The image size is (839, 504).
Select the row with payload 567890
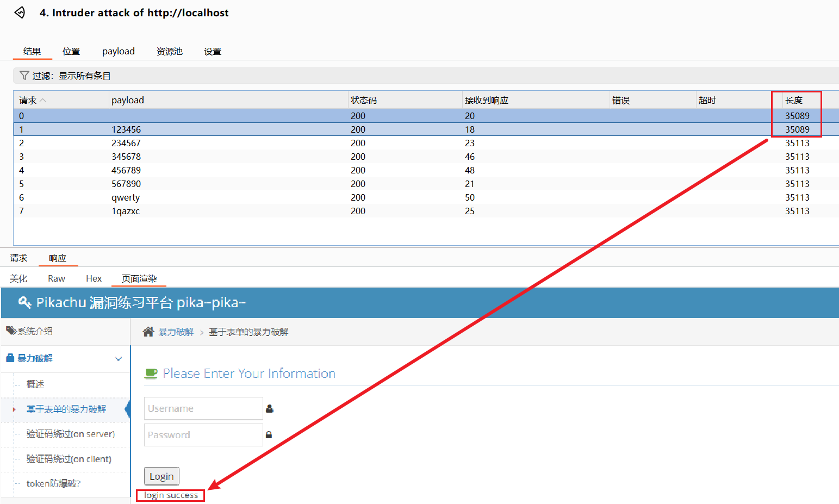click(426, 184)
